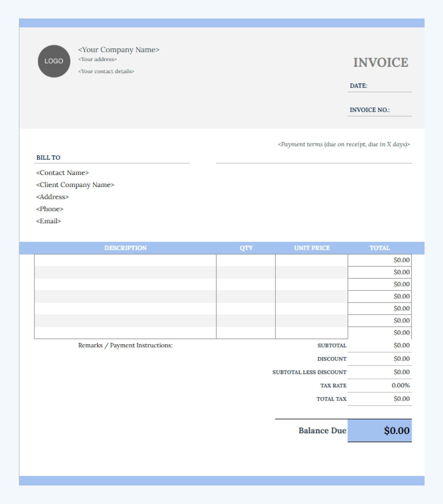Select the <Your address> placeholder
The width and height of the screenshot is (443, 504).
[x=97, y=59]
